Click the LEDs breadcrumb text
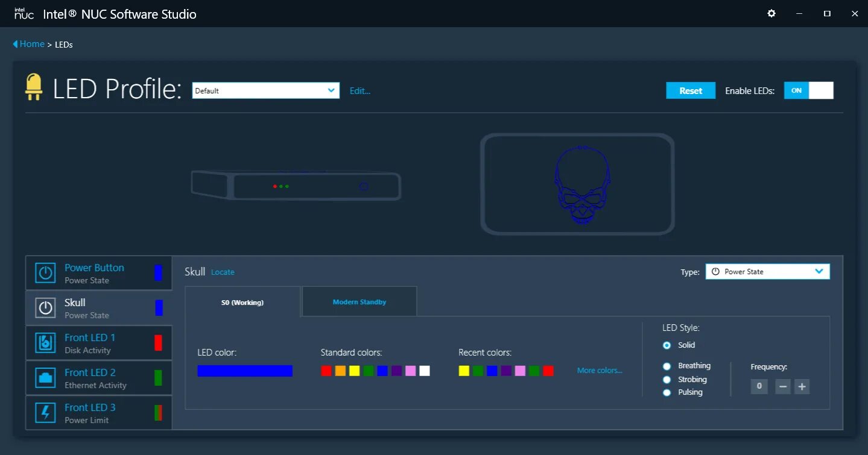The width and height of the screenshot is (868, 455). [64, 45]
